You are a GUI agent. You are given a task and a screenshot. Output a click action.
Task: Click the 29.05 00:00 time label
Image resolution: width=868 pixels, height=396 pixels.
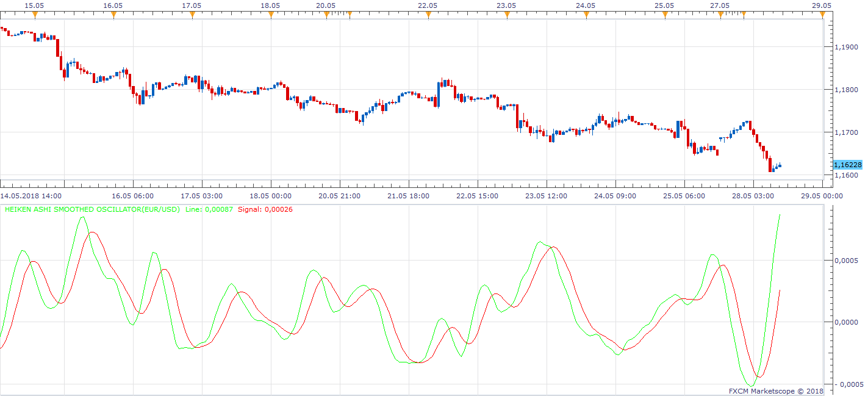(x=821, y=196)
